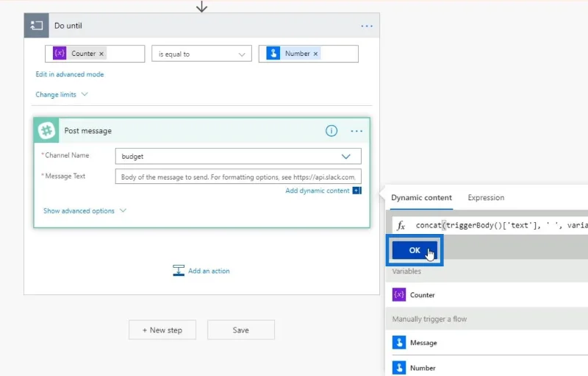Image resolution: width=588 pixels, height=376 pixels.
Task: Switch to the Expression tab
Action: pyautogui.click(x=486, y=198)
